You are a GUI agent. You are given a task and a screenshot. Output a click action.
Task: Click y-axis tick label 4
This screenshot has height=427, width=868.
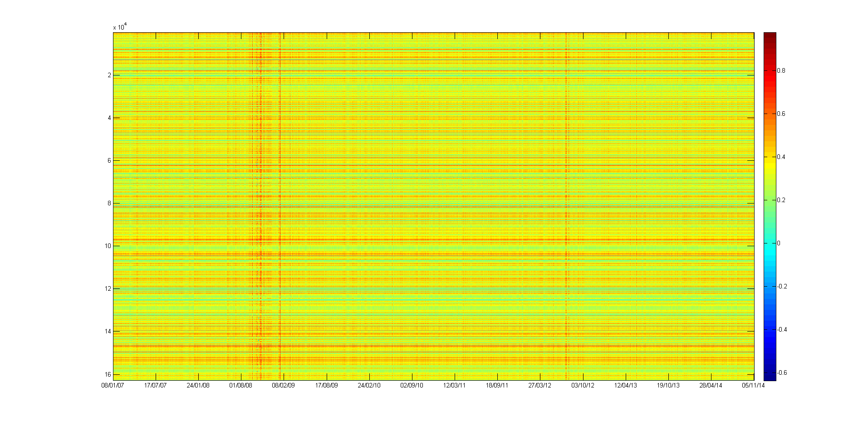tap(109, 118)
